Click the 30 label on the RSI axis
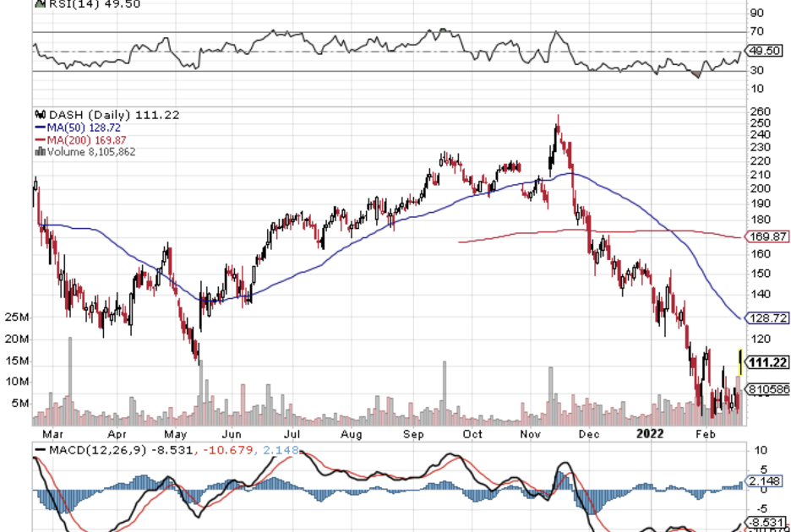The image size is (791, 532). [757, 70]
